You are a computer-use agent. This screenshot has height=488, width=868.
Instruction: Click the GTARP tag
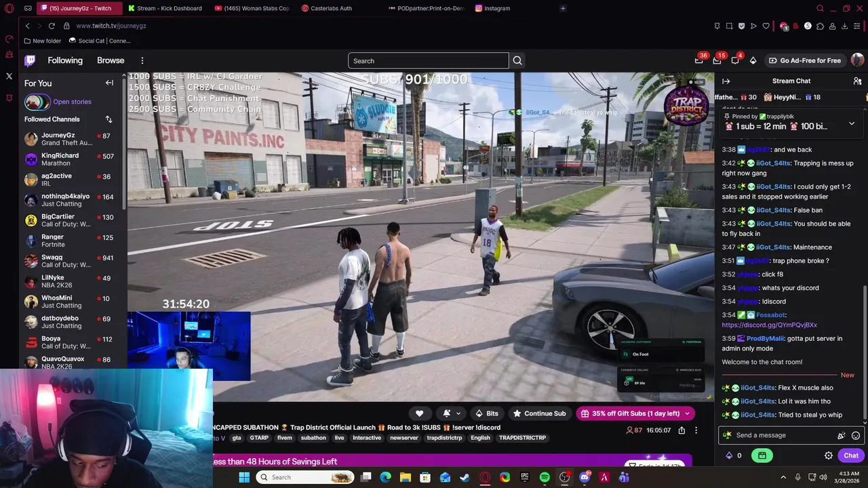(259, 438)
